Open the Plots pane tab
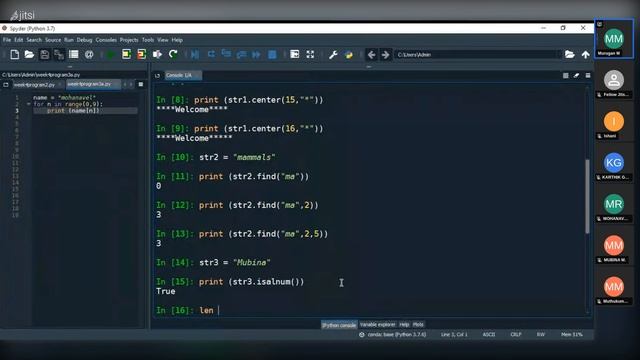640x360 pixels. tap(418, 324)
